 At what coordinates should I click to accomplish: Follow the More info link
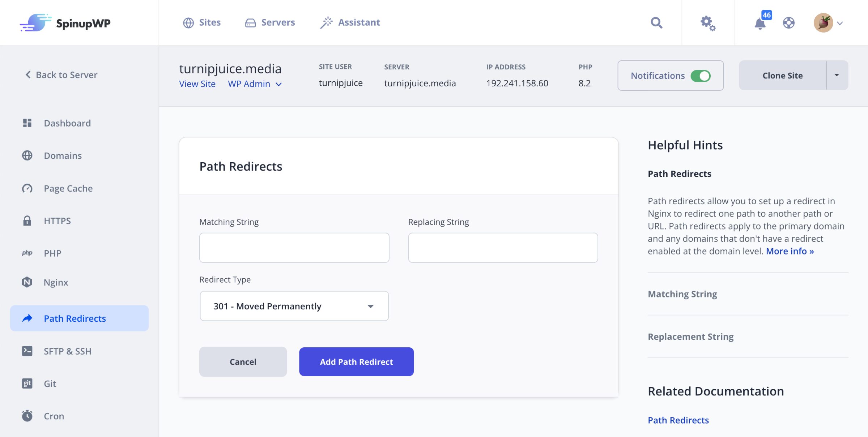pos(789,251)
